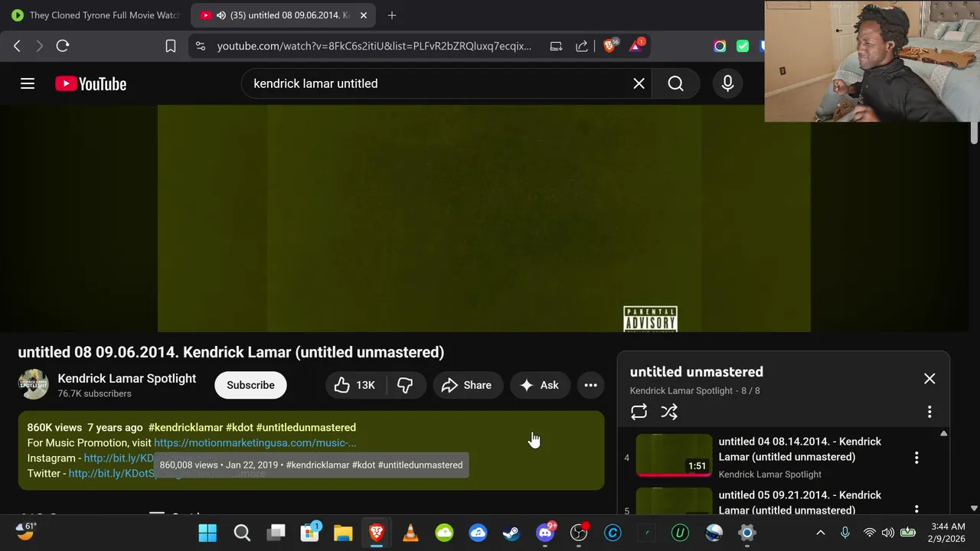Show hidden system tray icons
Image resolution: width=980 pixels, height=551 pixels.
821,533
